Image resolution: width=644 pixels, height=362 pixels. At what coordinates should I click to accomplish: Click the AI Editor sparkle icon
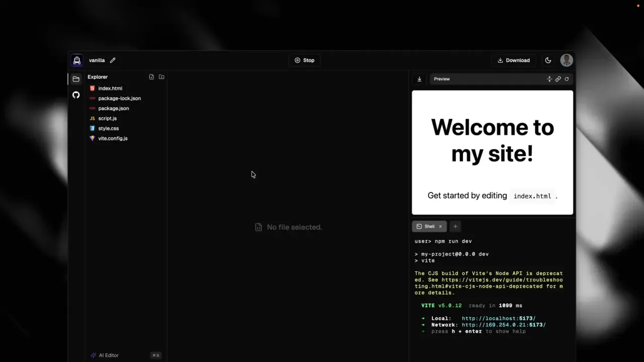coord(93,355)
